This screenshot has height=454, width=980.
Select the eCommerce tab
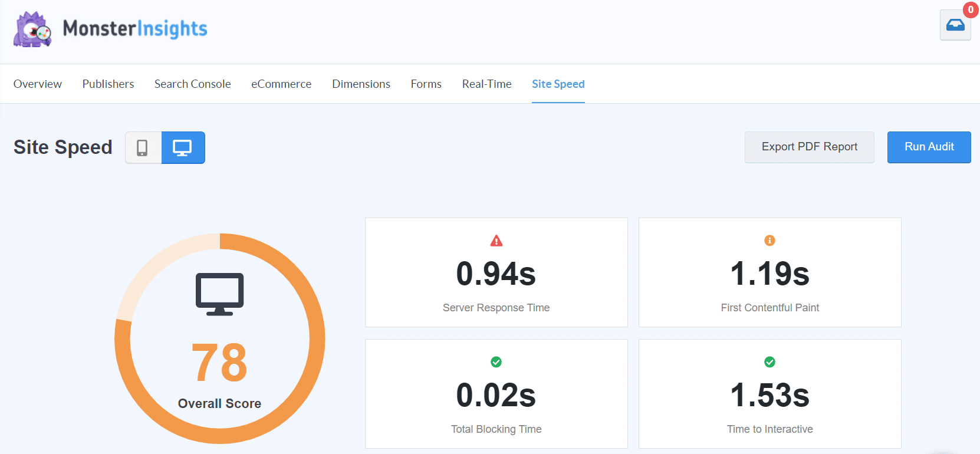pyautogui.click(x=281, y=84)
